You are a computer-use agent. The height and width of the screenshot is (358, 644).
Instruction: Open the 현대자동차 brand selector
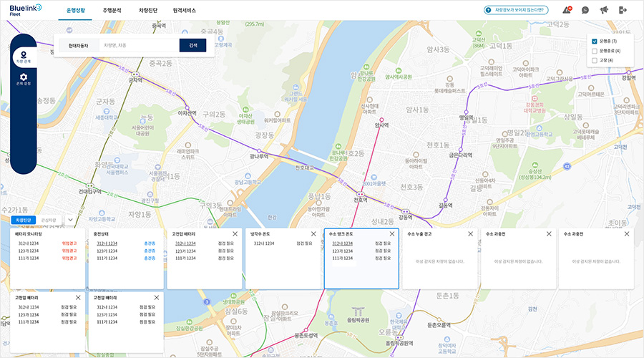tap(78, 45)
